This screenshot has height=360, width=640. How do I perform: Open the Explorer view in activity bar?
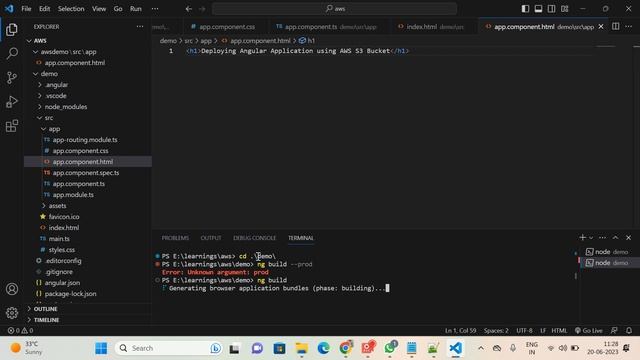(x=12, y=29)
